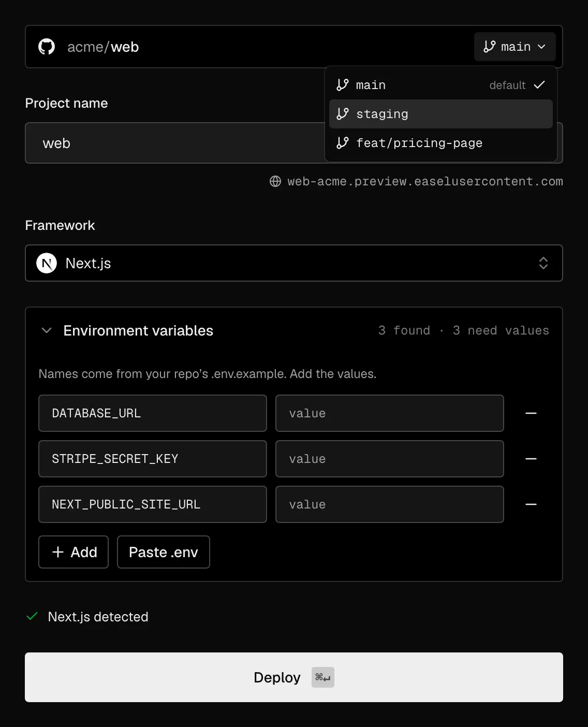The image size is (588, 727).
Task: Click the Paste .env button
Action: (x=164, y=552)
